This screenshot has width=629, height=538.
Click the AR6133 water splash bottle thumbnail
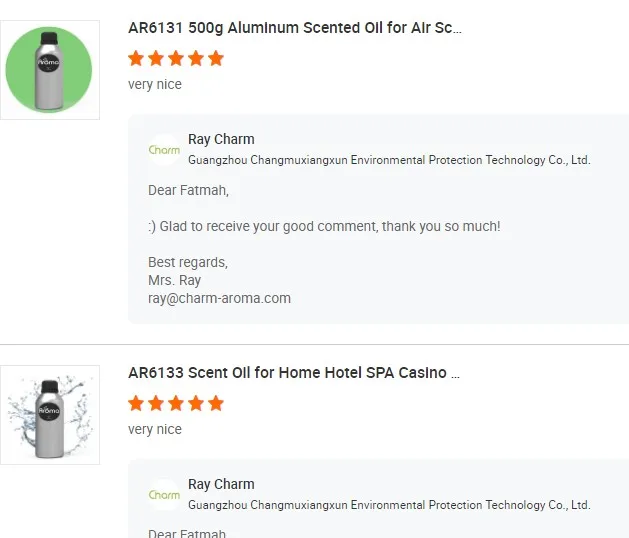(49, 415)
